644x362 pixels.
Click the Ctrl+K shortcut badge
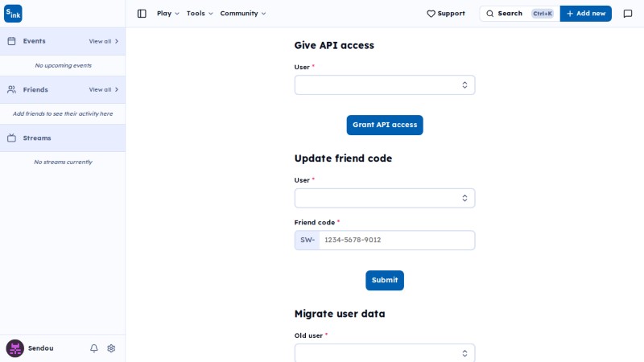coord(542,14)
